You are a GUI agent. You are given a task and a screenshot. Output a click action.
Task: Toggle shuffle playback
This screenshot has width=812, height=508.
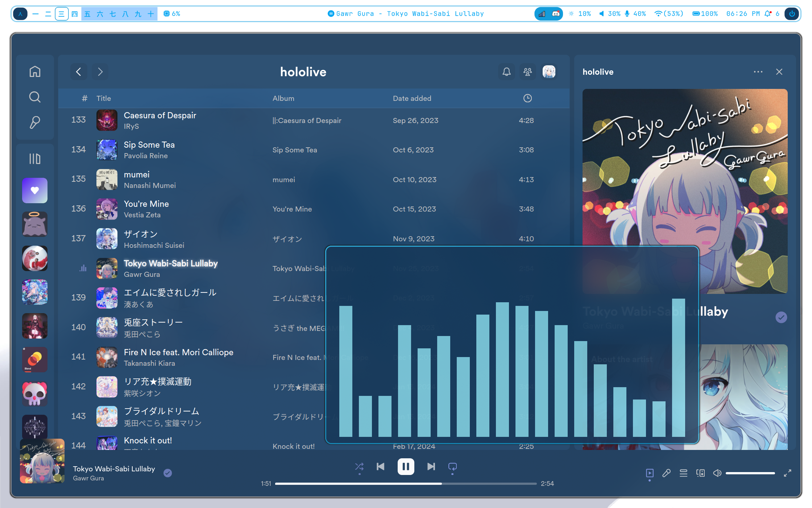coord(359,467)
